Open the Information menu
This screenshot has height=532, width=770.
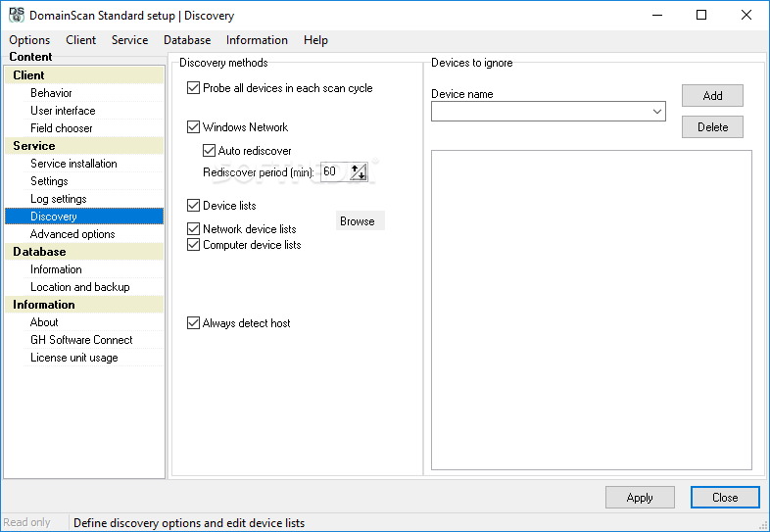click(257, 40)
